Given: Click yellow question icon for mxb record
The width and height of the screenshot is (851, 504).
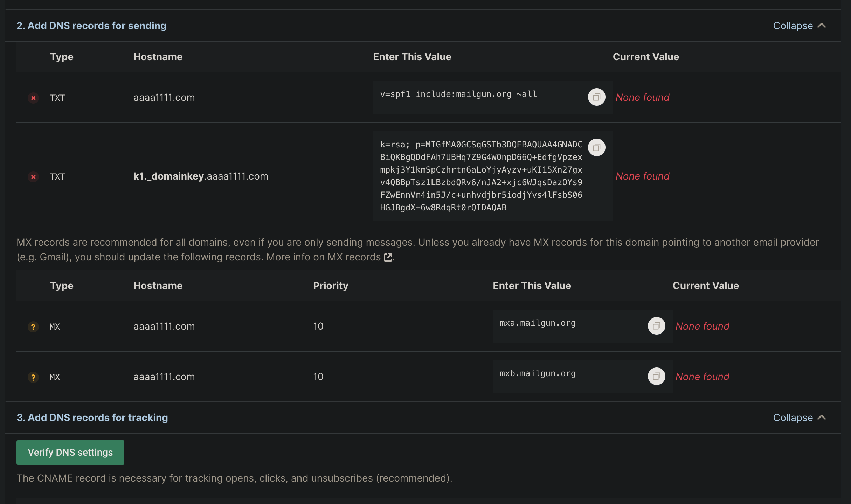Looking at the screenshot, I should pyautogui.click(x=33, y=377).
